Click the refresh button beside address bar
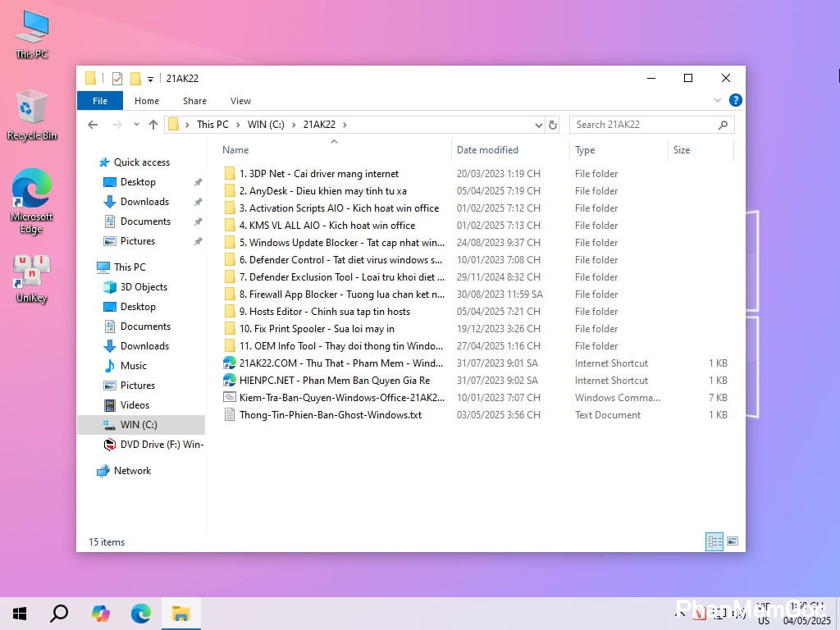 click(553, 125)
